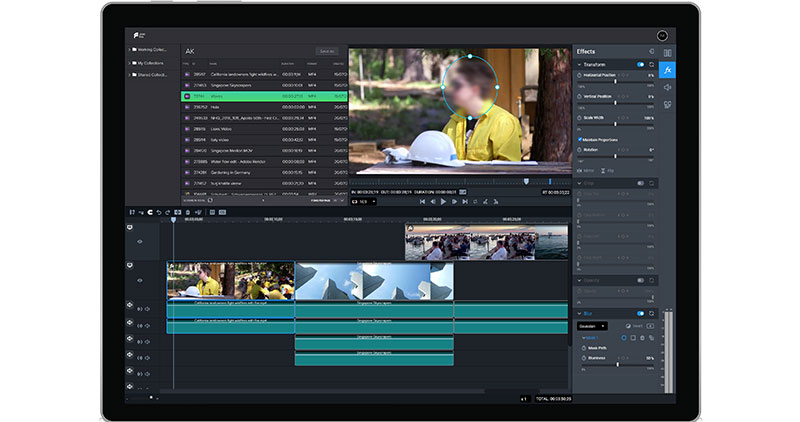Click the user profile icon at top right
The image size is (800, 422).
pyautogui.click(x=662, y=36)
